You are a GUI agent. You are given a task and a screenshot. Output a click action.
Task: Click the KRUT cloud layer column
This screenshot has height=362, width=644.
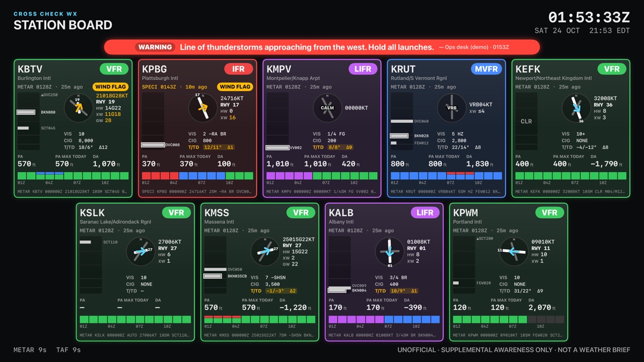[x=402, y=121]
